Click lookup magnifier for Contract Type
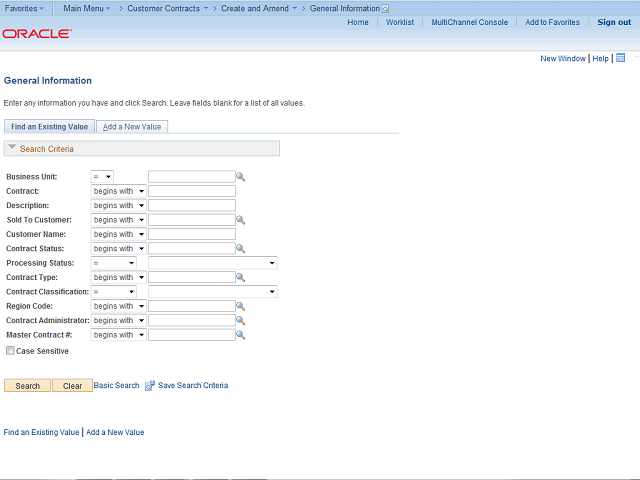The image size is (640, 480). click(241, 278)
